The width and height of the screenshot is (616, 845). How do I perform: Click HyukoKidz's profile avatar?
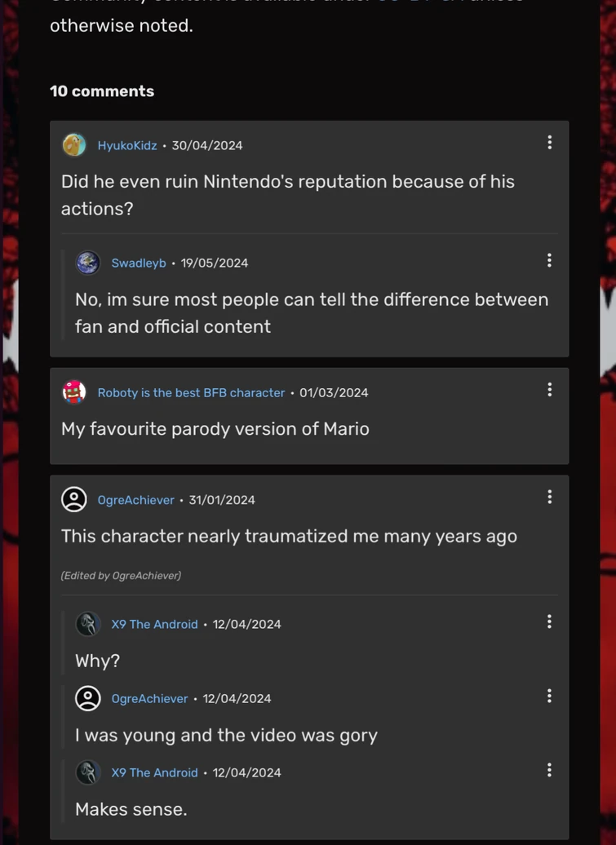tap(74, 145)
